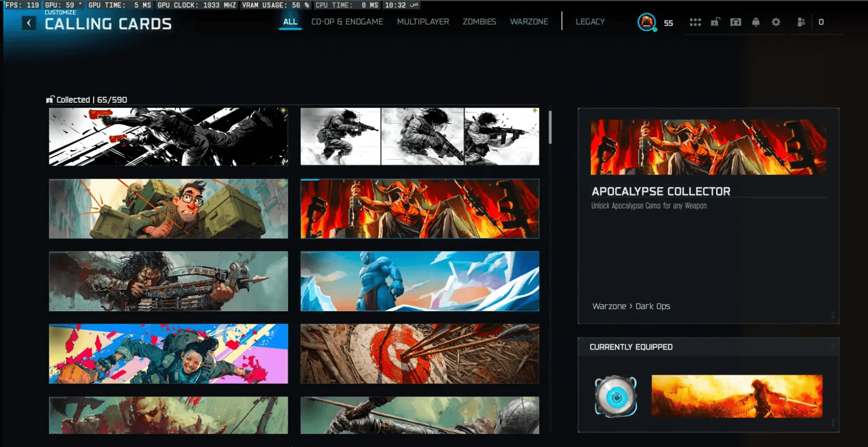The height and width of the screenshot is (447, 868).
Task: Click the calling cards list scrollbar
Action: point(550,127)
